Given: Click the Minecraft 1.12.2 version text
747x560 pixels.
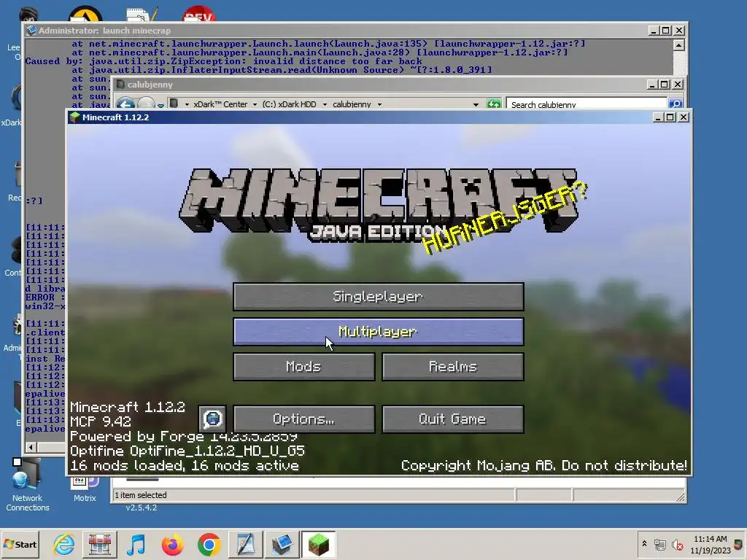Looking at the screenshot, I should tap(127, 407).
